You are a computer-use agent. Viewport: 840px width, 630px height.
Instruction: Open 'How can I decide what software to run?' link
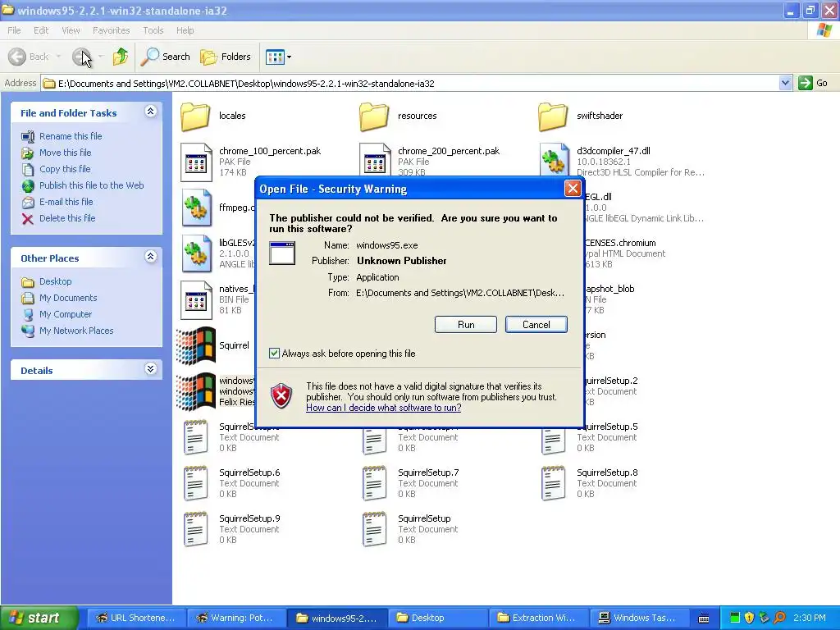pos(384,408)
